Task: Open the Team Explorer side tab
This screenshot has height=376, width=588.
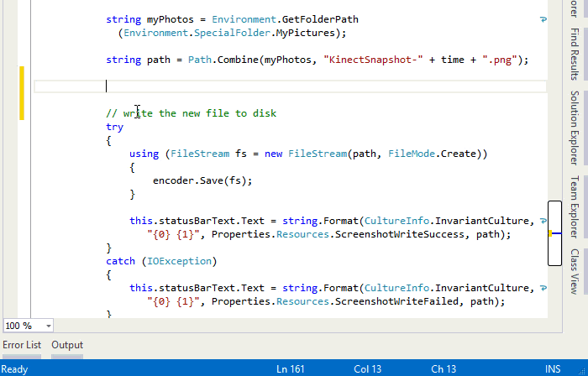Action: click(574, 206)
